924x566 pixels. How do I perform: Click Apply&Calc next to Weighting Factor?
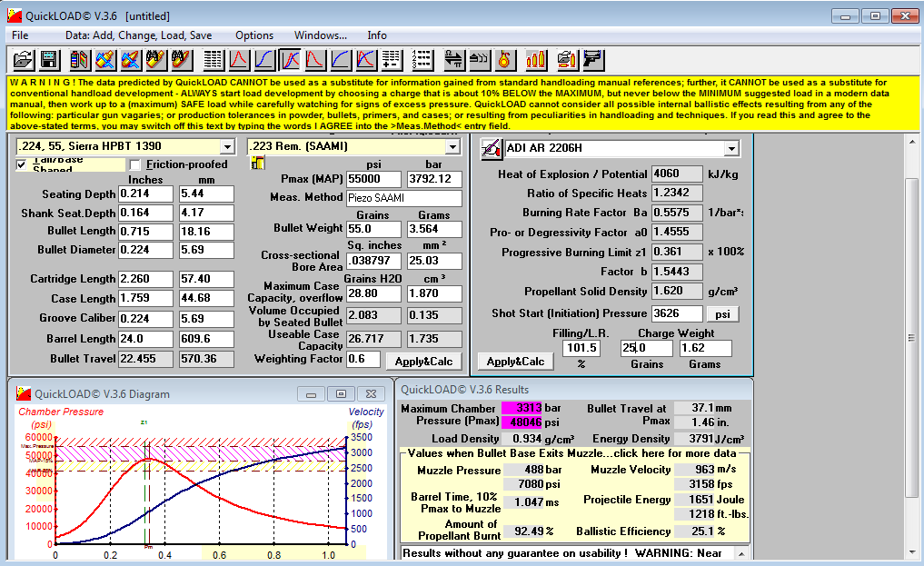pos(423,361)
